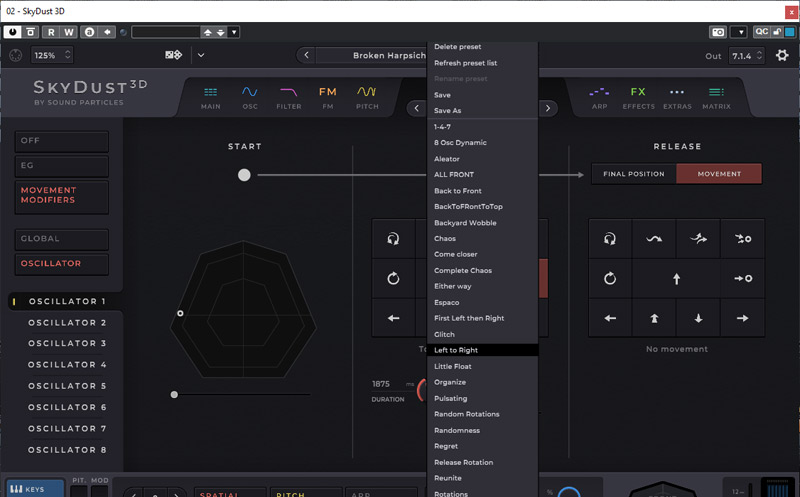This screenshot has width=800, height=497.
Task: Click the randomize dice icon
Action: [173, 55]
